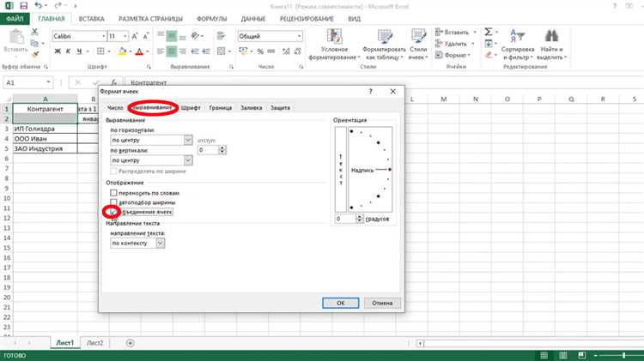The width and height of the screenshot is (644, 361).
Task: Open the 'ФАЙЛ' menu
Action: (15, 19)
